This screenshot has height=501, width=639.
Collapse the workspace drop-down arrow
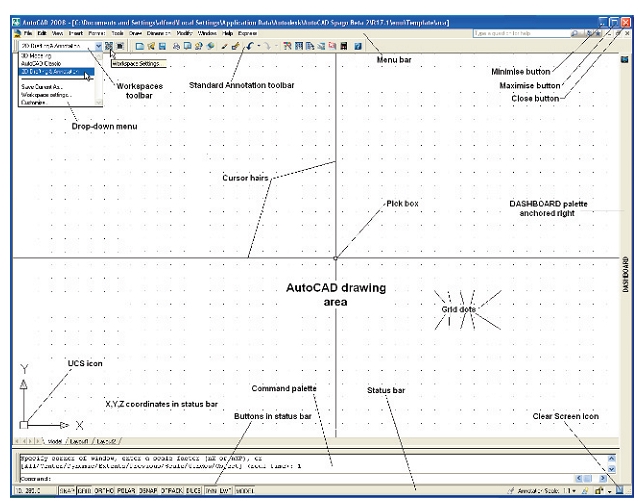[98, 46]
